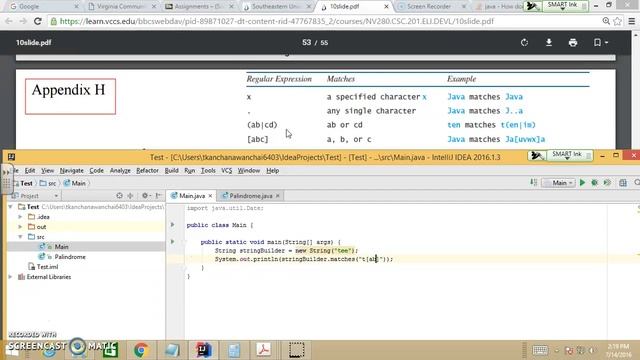Close the Palindrome.java editor tab
640x360 pixels.
[278, 196]
